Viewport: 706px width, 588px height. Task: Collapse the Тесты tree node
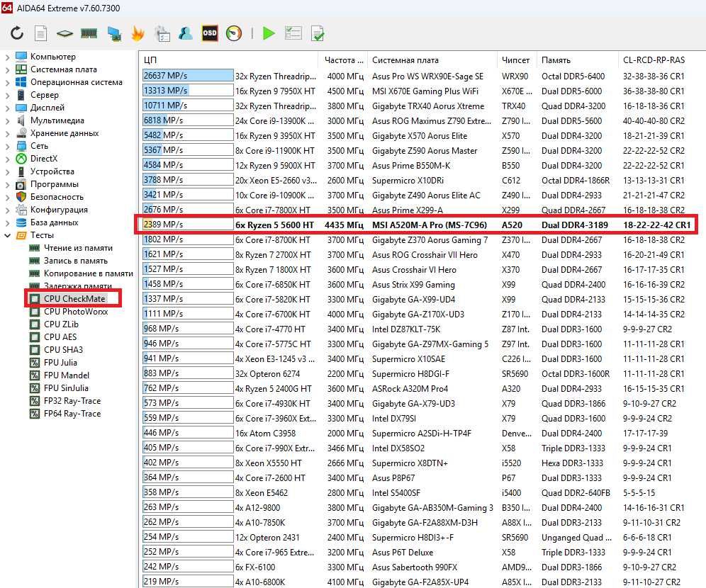7,235
